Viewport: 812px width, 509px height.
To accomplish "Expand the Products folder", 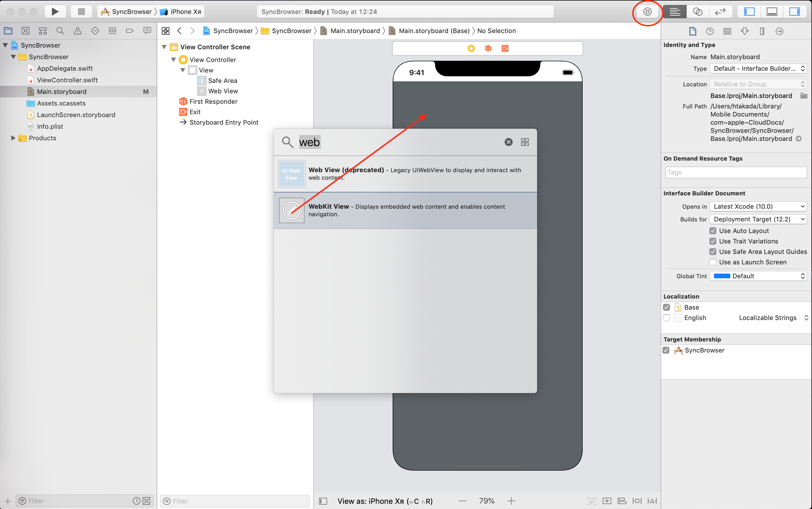I will tap(13, 138).
